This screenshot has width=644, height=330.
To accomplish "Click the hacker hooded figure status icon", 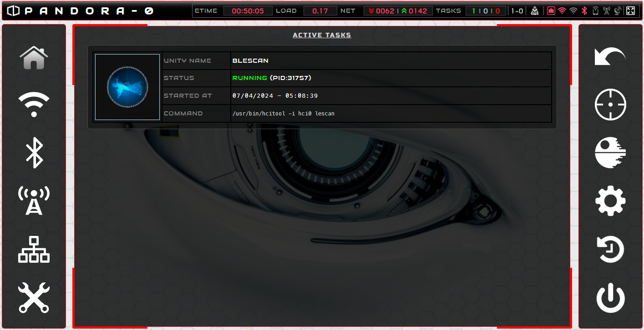I will [x=535, y=11].
